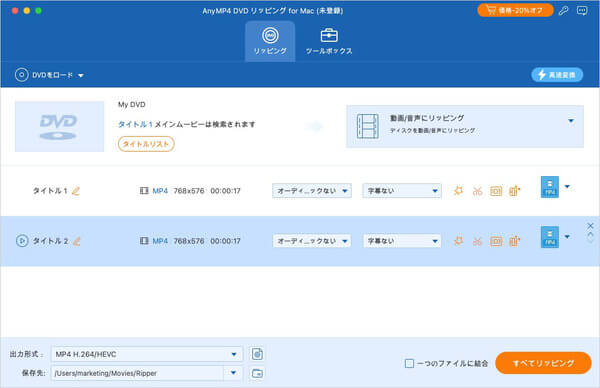
Task: Click the discount shopping cart button
Action: (x=515, y=10)
